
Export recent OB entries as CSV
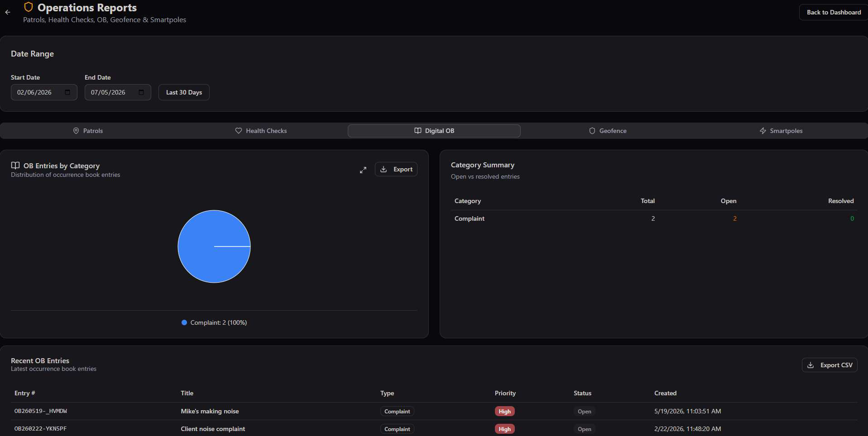pyautogui.click(x=830, y=365)
